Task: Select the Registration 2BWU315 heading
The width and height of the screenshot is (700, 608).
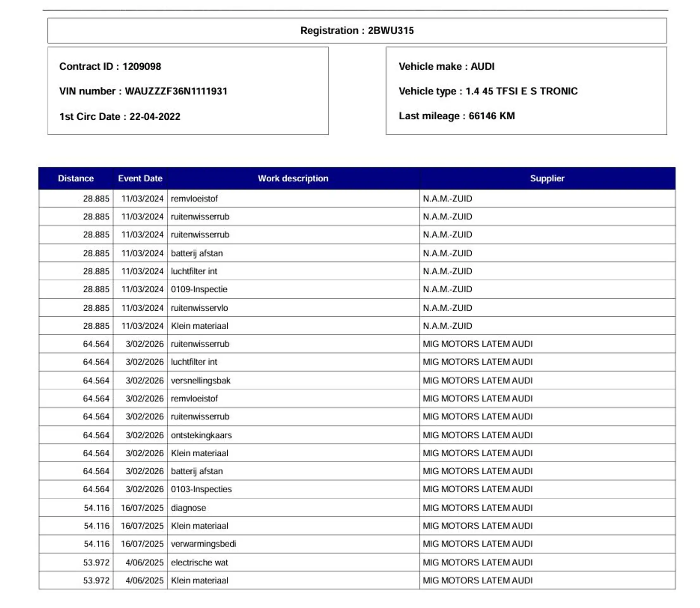Action: click(357, 30)
